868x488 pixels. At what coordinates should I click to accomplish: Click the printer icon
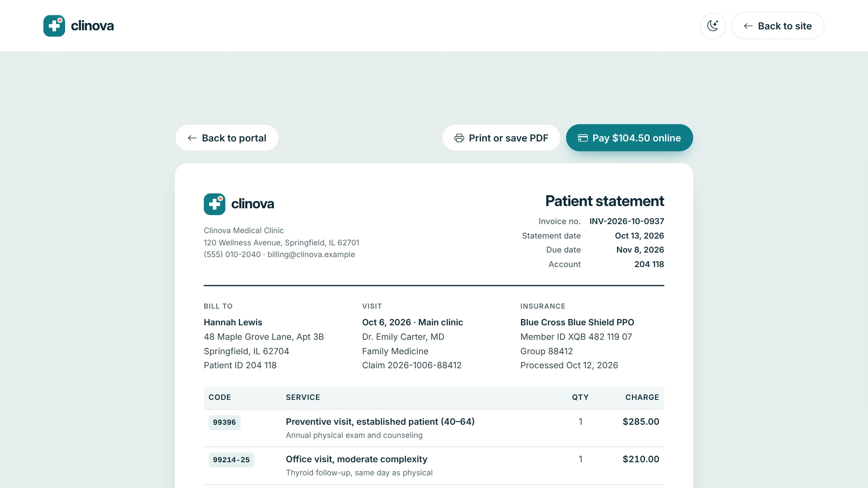pyautogui.click(x=459, y=138)
